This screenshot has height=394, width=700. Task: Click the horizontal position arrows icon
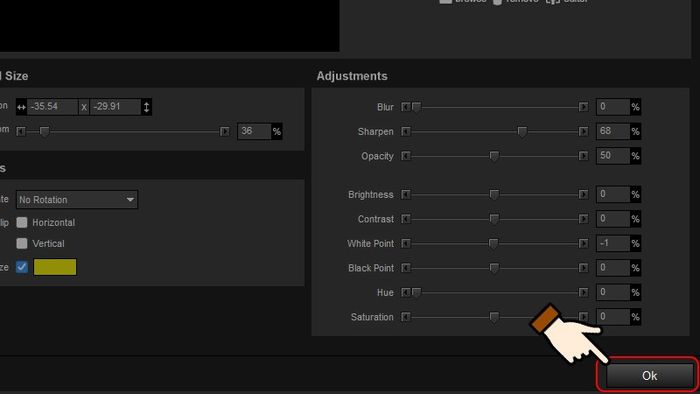point(21,107)
